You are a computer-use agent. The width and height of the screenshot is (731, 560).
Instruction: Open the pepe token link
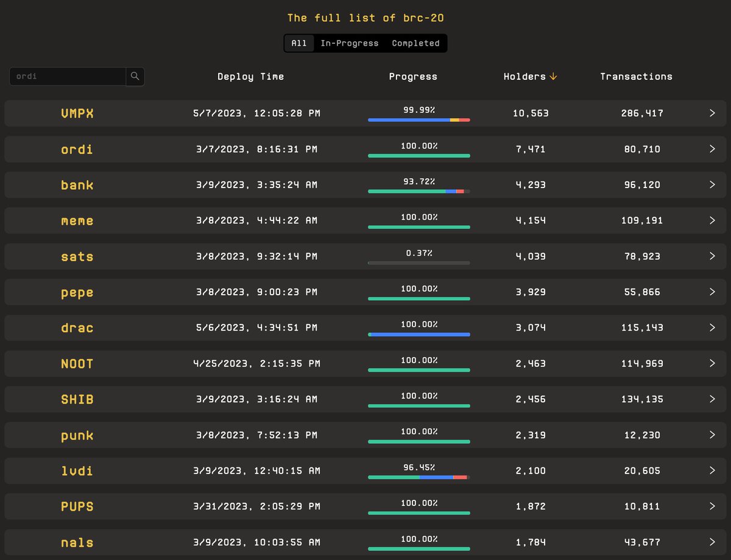pyautogui.click(x=77, y=292)
